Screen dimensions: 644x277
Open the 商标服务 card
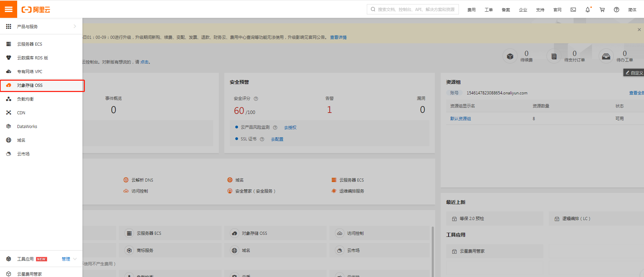click(170, 251)
